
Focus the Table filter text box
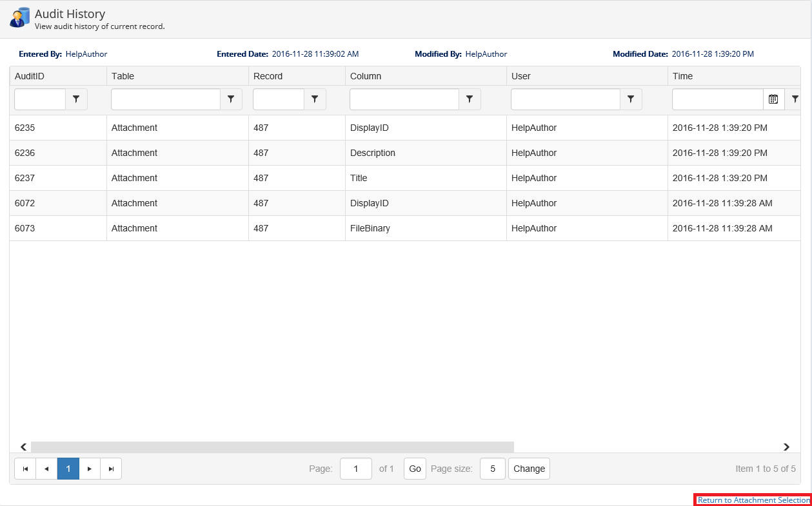(x=166, y=99)
